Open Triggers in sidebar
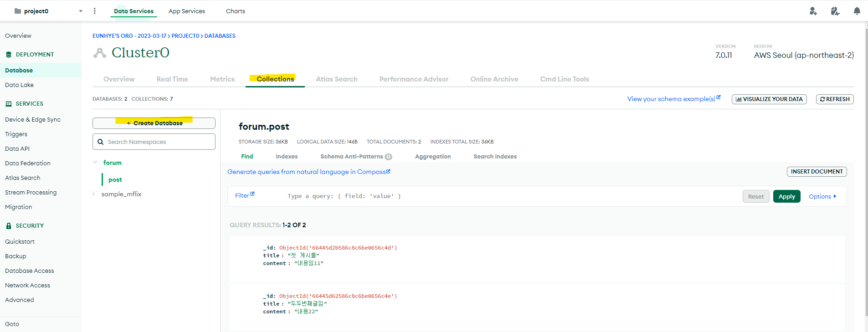This screenshot has height=332, width=868. point(16,134)
